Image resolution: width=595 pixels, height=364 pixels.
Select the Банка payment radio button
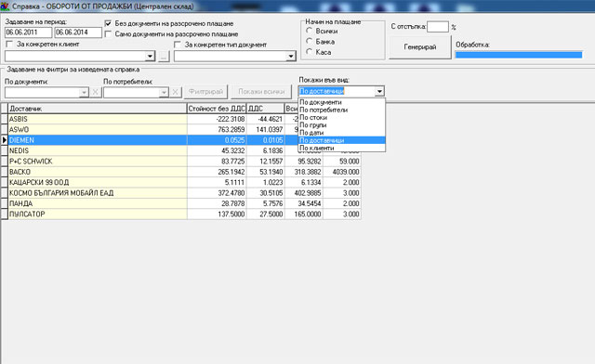point(310,42)
